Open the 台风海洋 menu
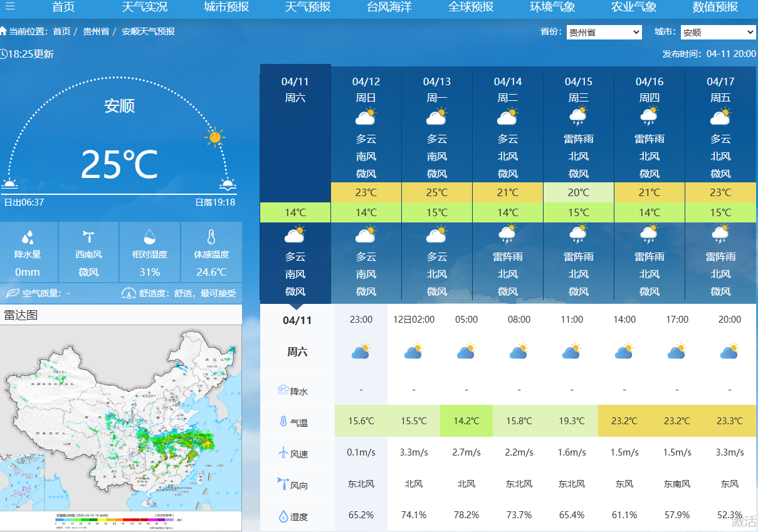Viewport: 758px width, 532px height. tap(389, 7)
